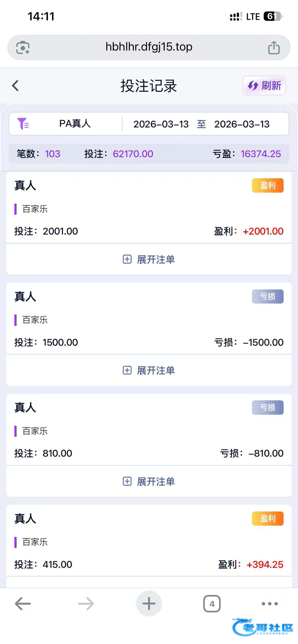The height and width of the screenshot is (644, 298).
Task: Tap the browser share icon
Action: (274, 47)
